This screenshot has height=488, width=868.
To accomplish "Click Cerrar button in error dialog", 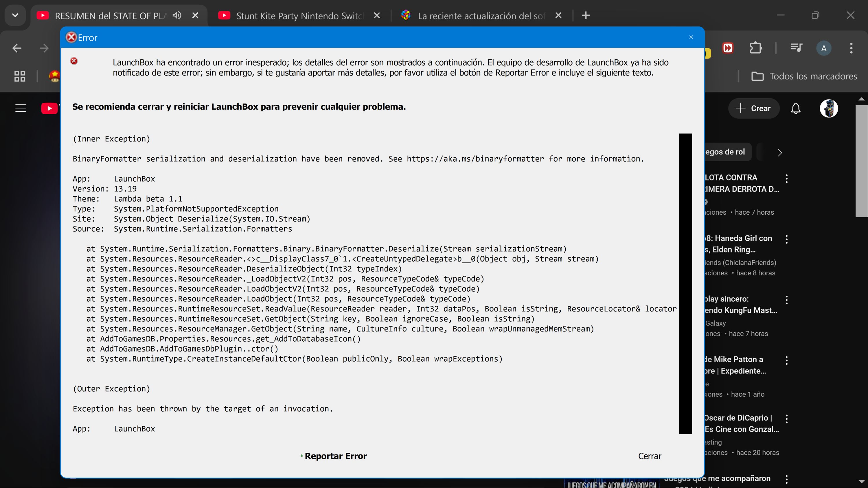I will [x=650, y=456].
